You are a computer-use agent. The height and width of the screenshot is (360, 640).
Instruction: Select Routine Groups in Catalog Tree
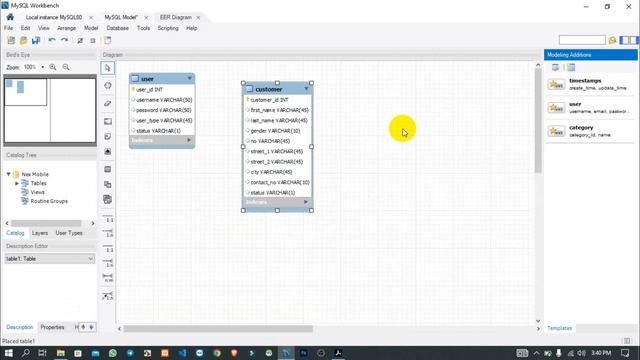(x=49, y=201)
